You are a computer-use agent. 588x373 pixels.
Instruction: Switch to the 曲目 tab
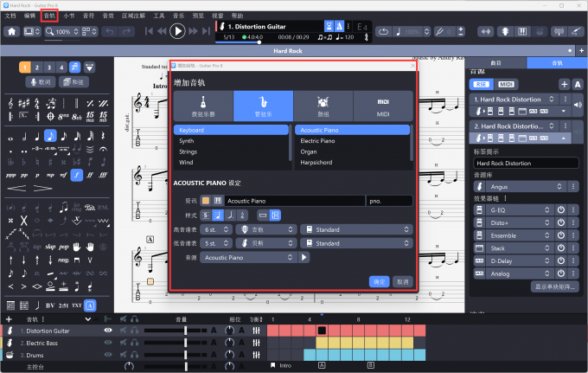point(496,63)
